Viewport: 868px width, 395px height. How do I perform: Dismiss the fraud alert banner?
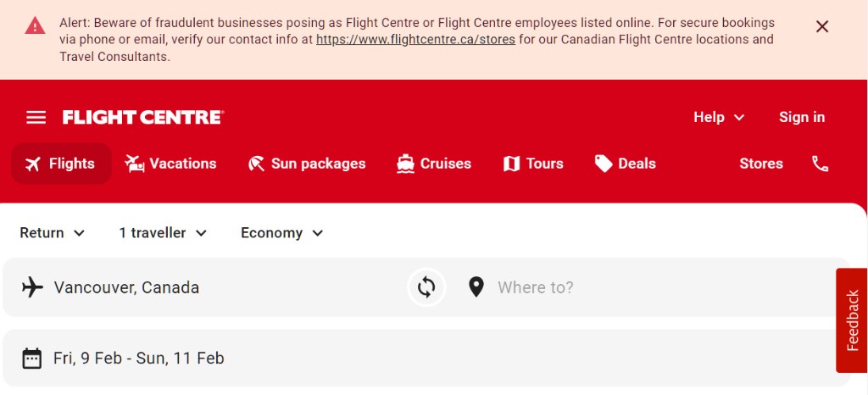pos(821,26)
